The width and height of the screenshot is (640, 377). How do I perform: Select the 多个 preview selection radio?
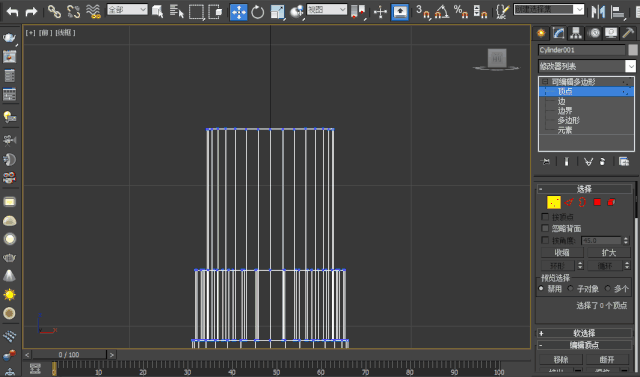(608, 288)
